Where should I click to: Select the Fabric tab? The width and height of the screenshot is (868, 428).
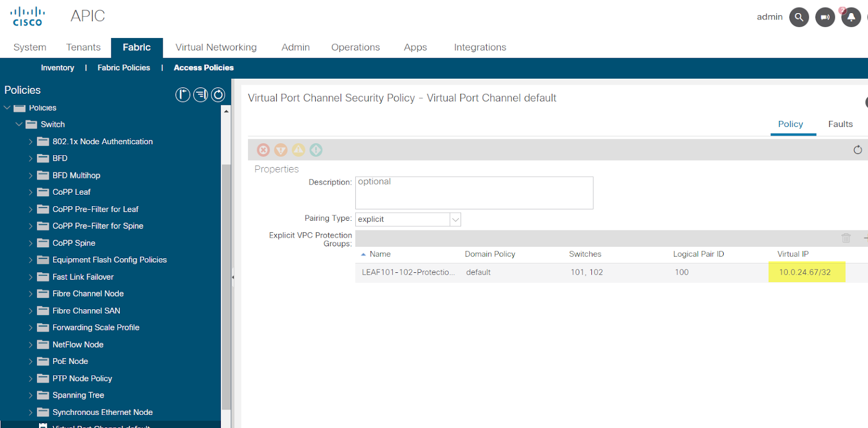137,48
